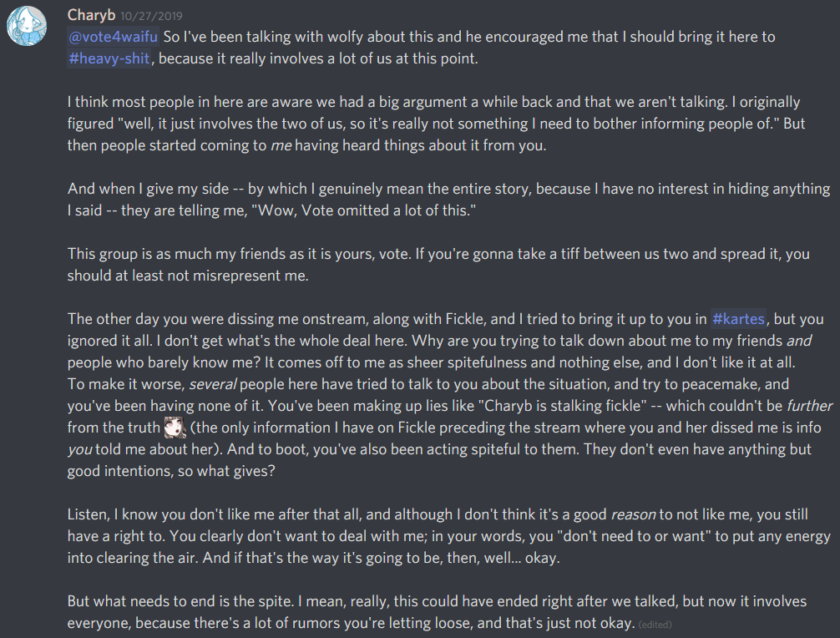Click the italicized word "several"
Viewport: 840px width, 638px height.
click(215, 384)
